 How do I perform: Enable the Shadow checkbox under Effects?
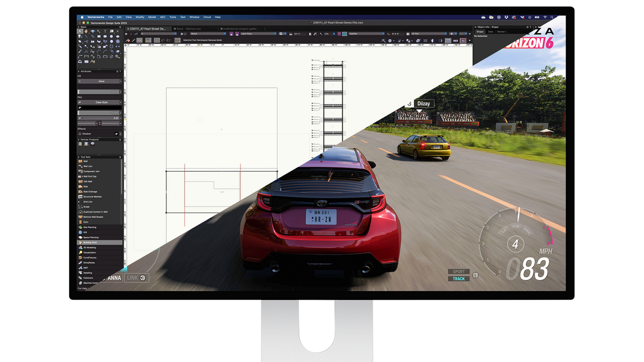click(x=80, y=134)
